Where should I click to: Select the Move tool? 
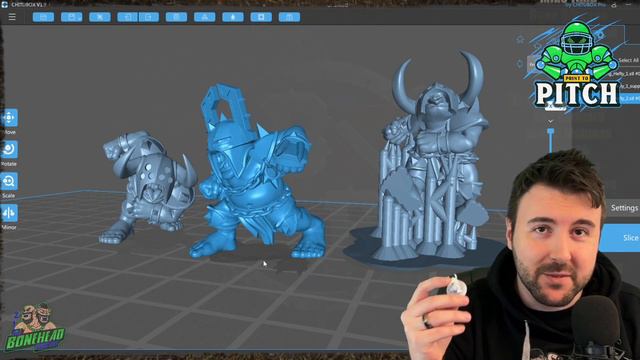click(x=9, y=118)
